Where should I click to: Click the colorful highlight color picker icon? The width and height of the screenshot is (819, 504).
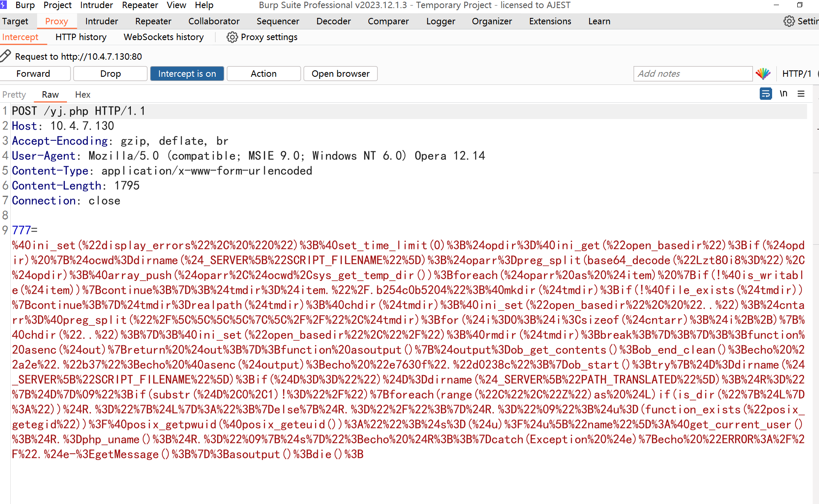(x=763, y=73)
